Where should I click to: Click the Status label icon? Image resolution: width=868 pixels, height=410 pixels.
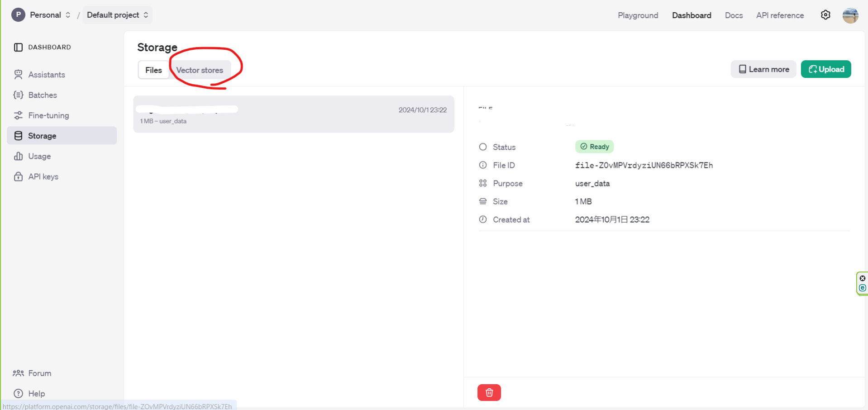click(x=483, y=147)
